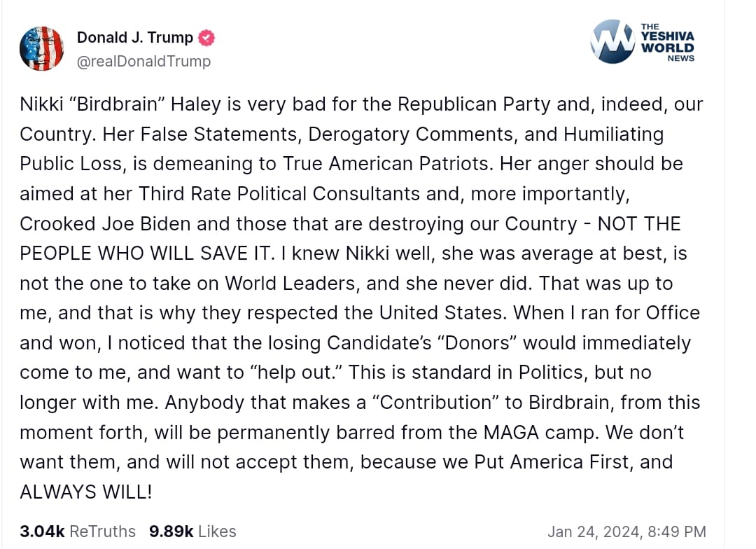The height and width of the screenshot is (549, 756).
Task: Open the Jan 24, 2024 timestamp
Action: point(626,531)
